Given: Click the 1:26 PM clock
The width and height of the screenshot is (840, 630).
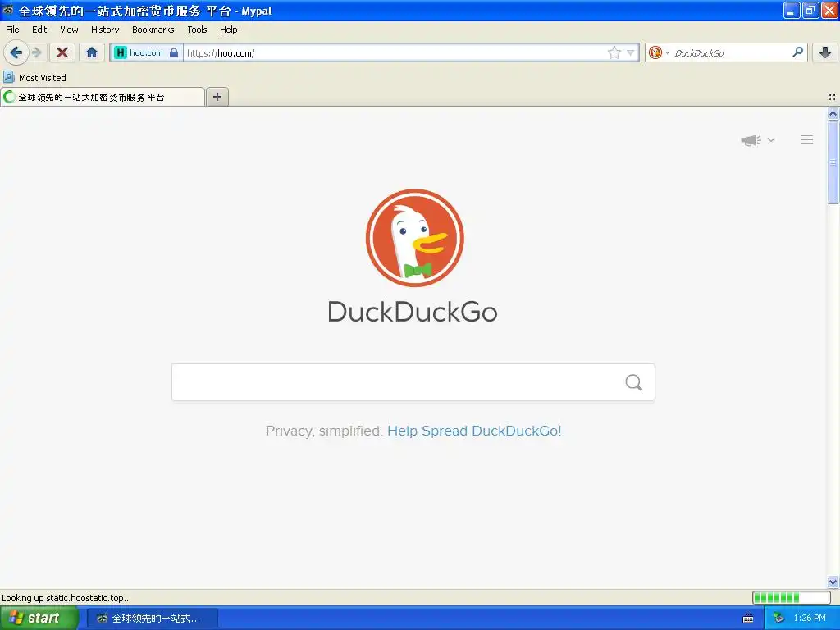Looking at the screenshot, I should 810,619.
